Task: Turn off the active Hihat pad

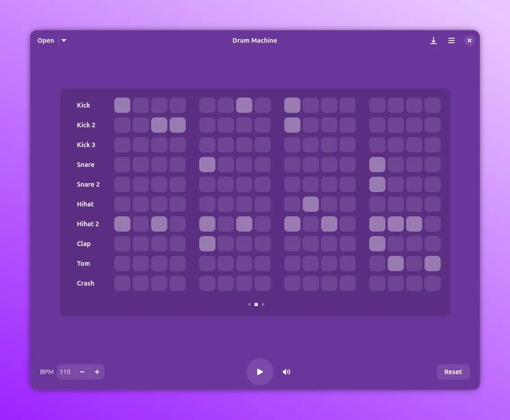Action: pyautogui.click(x=311, y=204)
